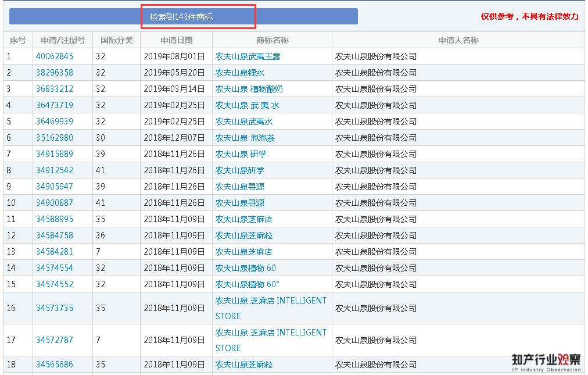
Task: Open trademark 农夫山泉寻源 in row 10
Action: (x=240, y=203)
